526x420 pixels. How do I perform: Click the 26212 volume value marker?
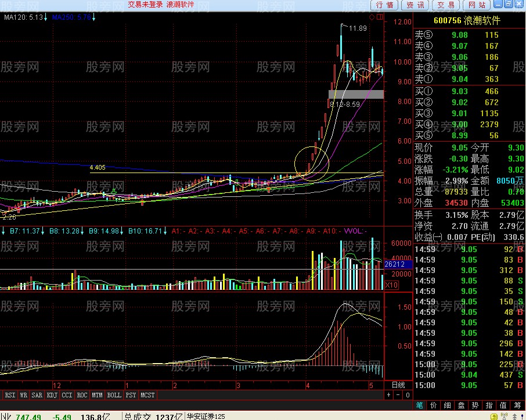click(x=398, y=264)
